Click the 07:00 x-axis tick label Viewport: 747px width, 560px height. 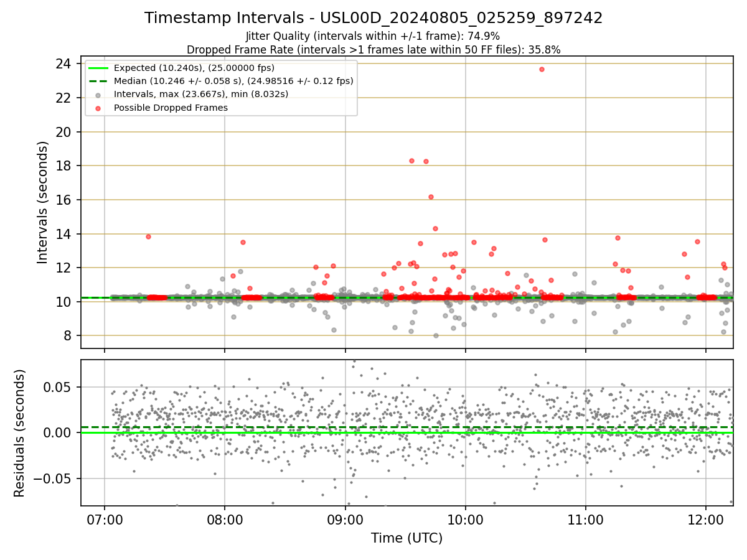[105, 520]
